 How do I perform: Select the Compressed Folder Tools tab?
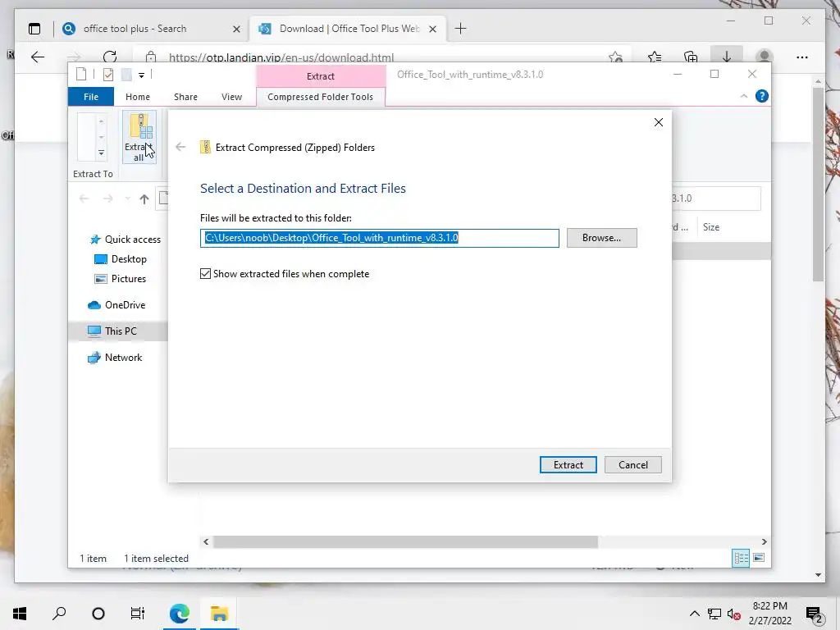[x=321, y=97]
